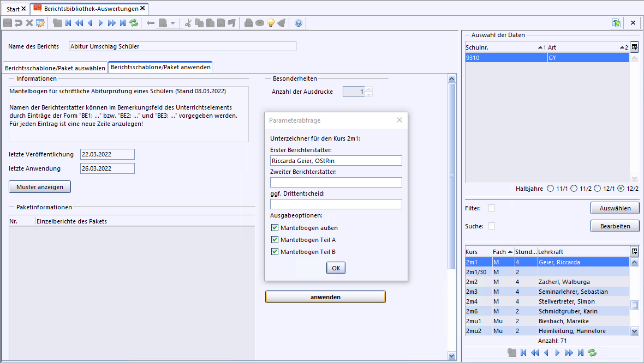Viewport: 644px width, 363px height.
Task: Click the anwenden button
Action: [325, 297]
